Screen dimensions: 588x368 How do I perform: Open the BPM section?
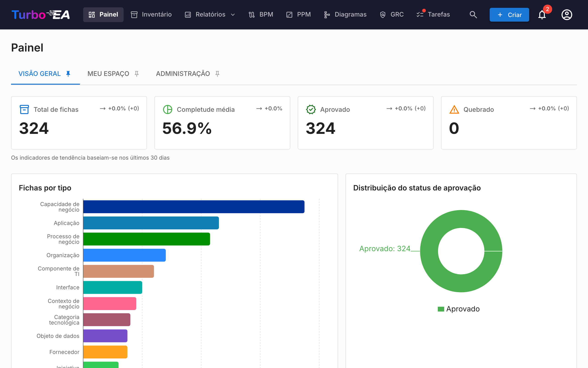tap(261, 14)
